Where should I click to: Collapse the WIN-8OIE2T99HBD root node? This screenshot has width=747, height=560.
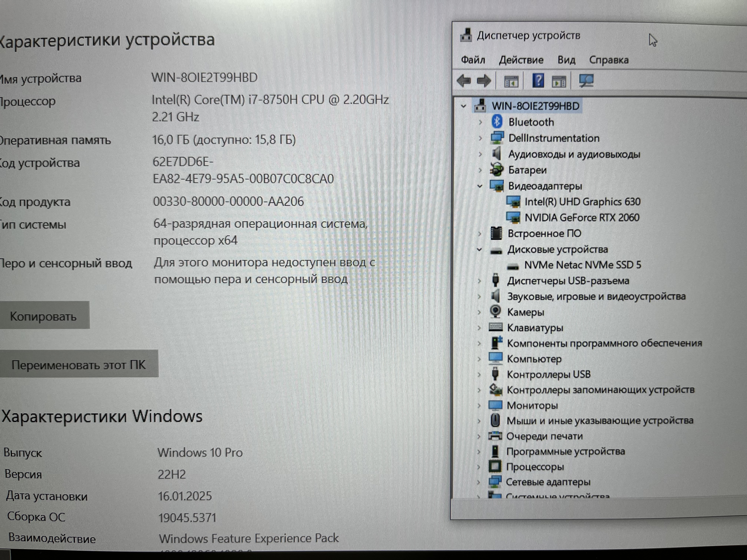[x=464, y=106]
